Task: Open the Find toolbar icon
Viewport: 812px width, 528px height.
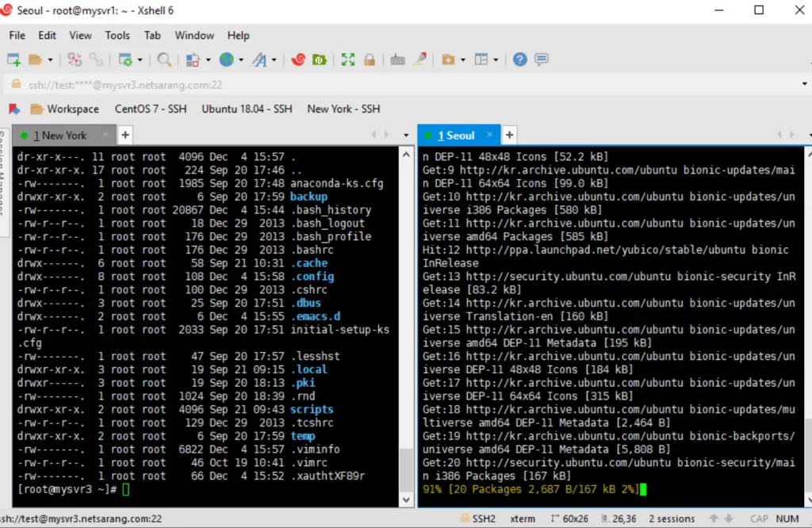Action: coord(166,59)
